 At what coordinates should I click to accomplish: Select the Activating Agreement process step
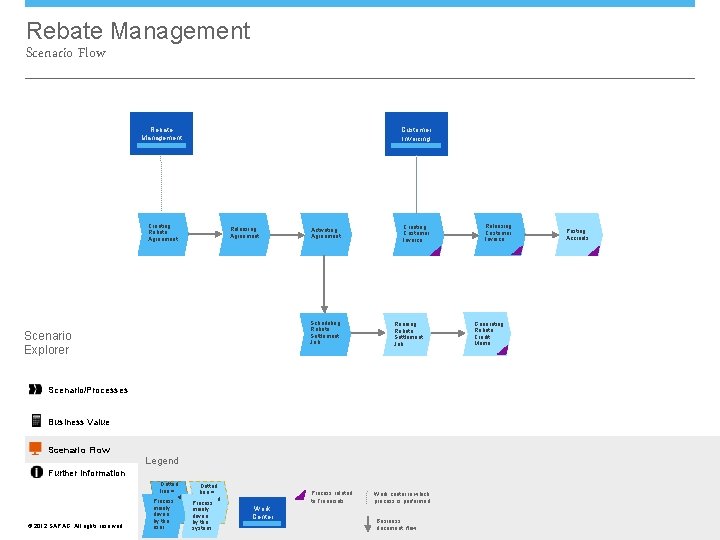coord(326,234)
